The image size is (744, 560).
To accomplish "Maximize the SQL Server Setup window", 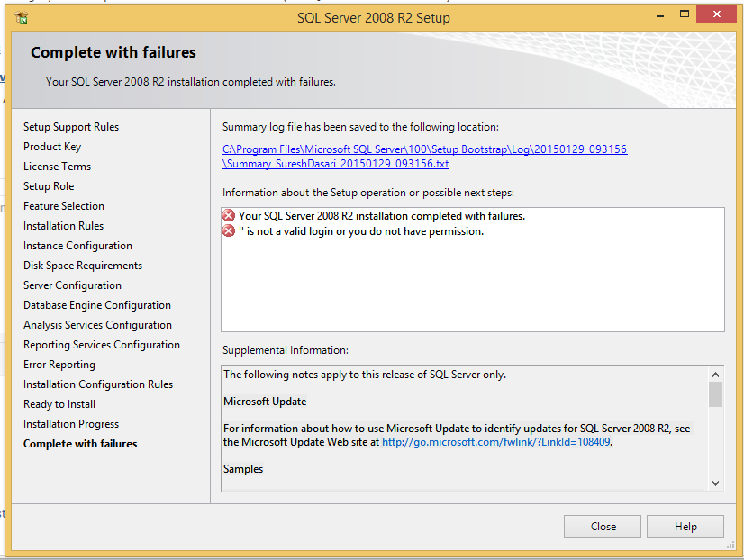I will point(685,14).
